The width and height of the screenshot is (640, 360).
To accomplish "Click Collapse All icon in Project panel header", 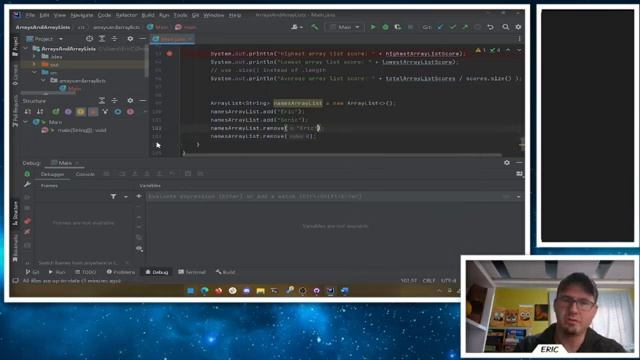I will pos(114,39).
